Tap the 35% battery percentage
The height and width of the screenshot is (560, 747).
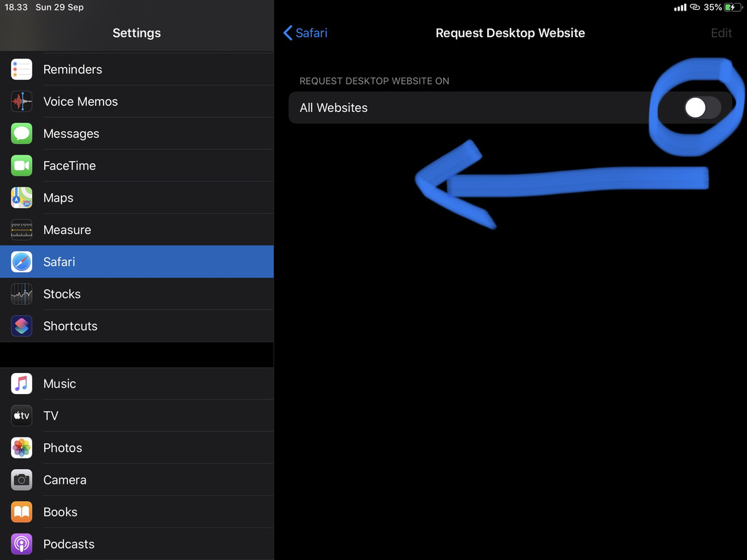(x=713, y=7)
